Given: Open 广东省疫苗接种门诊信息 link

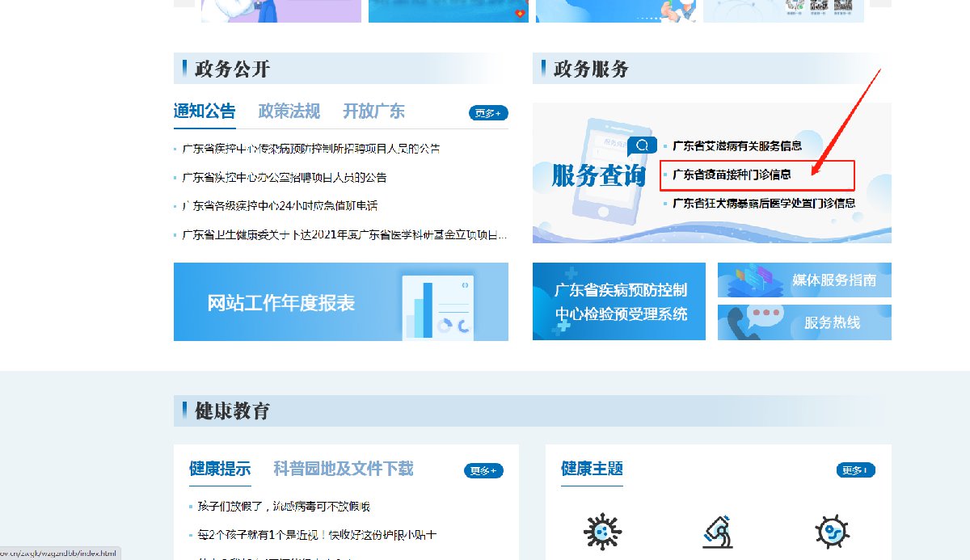Looking at the screenshot, I should (x=732, y=175).
